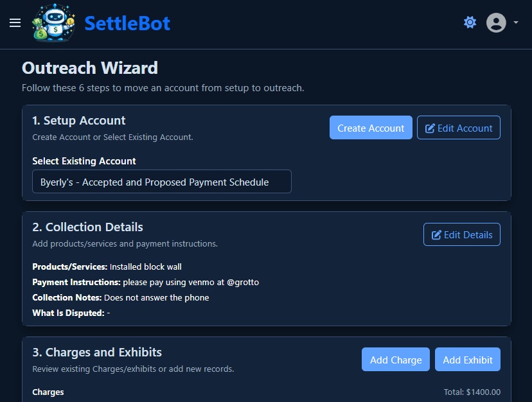The image size is (532, 402).
Task: Click the user profile avatar icon
Action: 496,22
